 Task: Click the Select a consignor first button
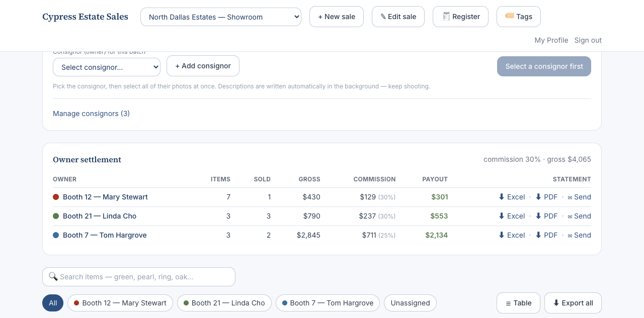(544, 66)
